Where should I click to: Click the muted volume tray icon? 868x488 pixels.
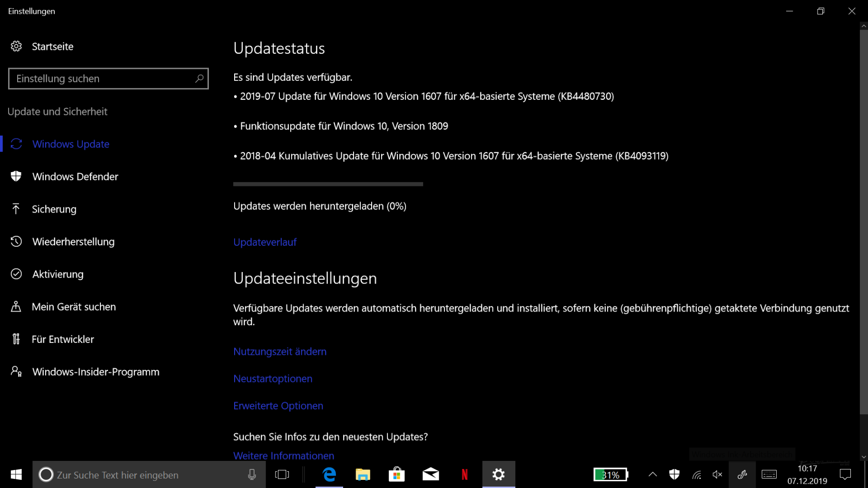tap(718, 474)
